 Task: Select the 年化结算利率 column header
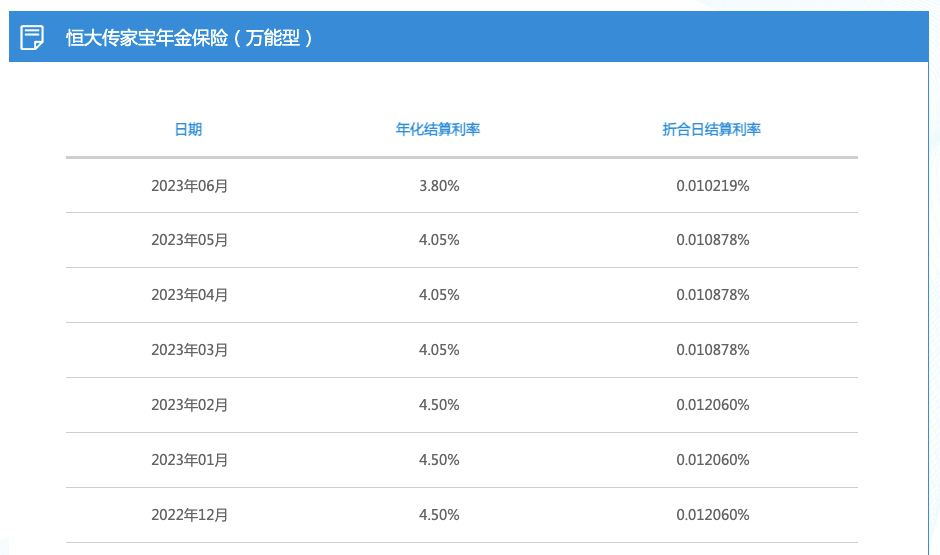point(438,129)
